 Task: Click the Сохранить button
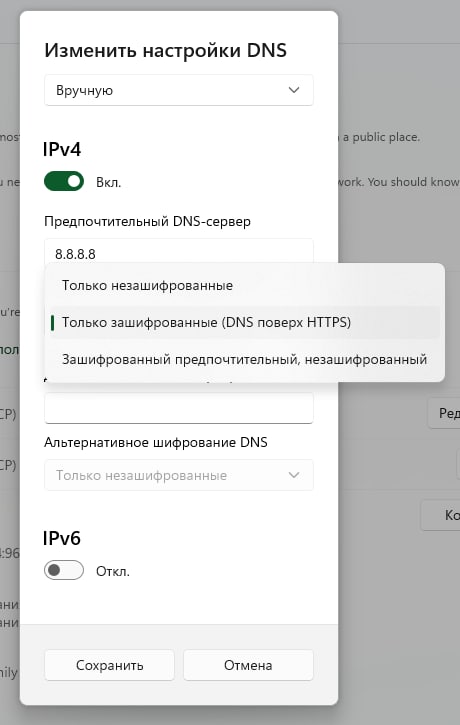(x=110, y=665)
